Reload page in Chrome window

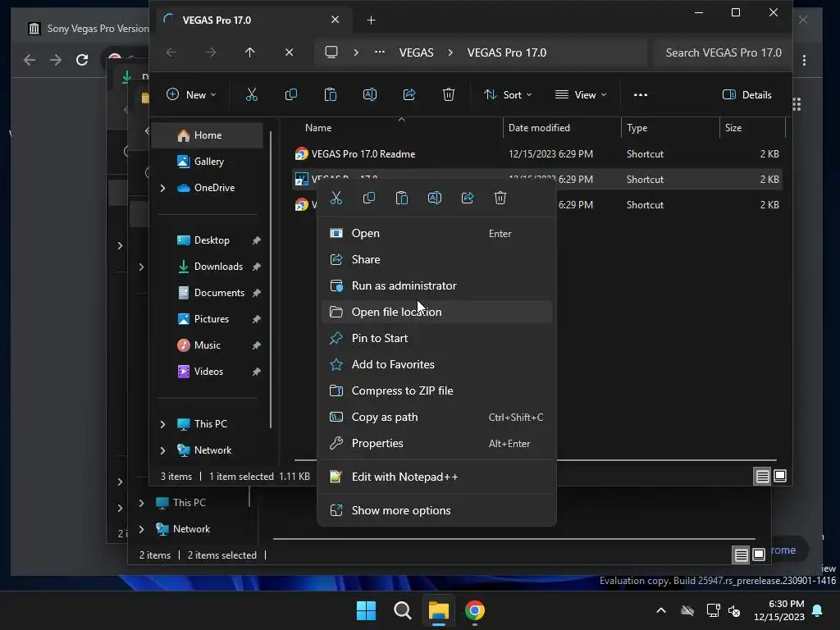tap(82, 60)
